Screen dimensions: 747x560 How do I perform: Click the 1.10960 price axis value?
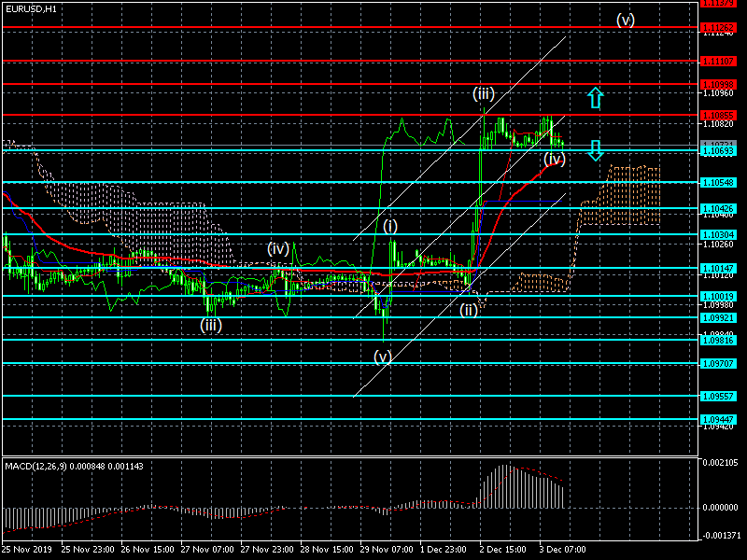click(718, 93)
